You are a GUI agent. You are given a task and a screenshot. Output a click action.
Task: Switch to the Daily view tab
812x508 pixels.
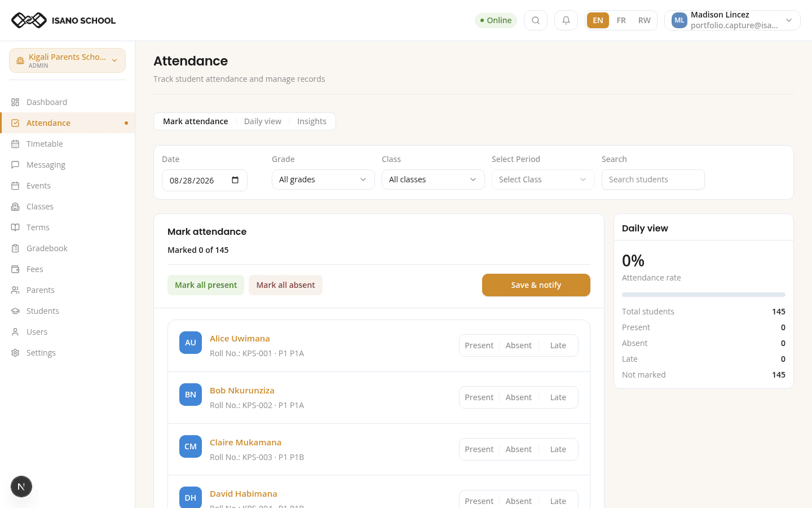click(263, 121)
